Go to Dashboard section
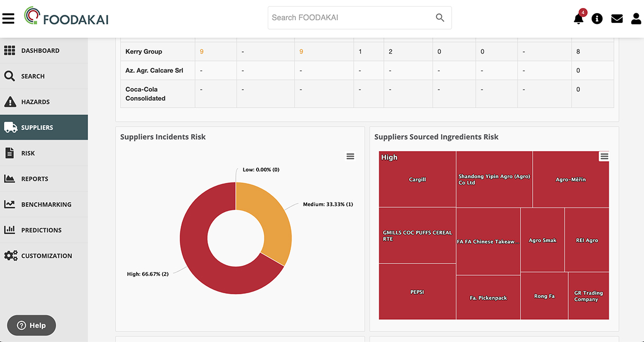The image size is (644, 342). coord(44,50)
